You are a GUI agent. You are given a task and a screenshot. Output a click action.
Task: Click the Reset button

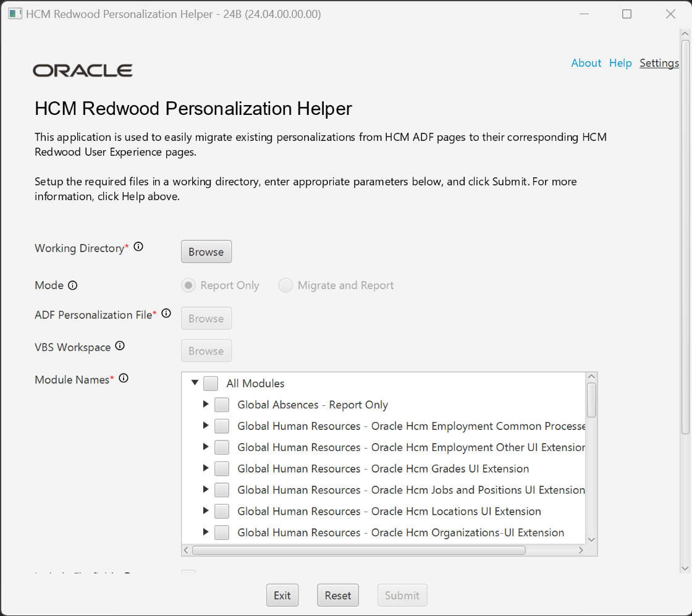coord(337,594)
